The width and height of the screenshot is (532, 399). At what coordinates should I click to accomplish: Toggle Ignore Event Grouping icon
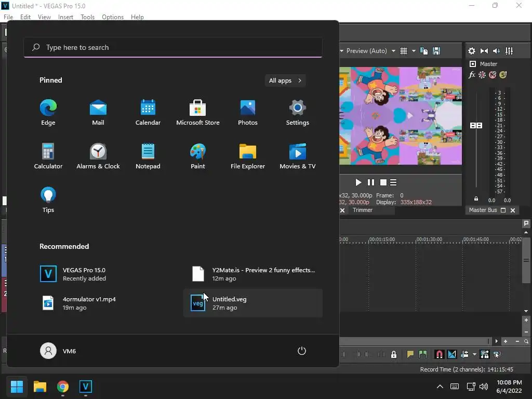click(x=497, y=354)
